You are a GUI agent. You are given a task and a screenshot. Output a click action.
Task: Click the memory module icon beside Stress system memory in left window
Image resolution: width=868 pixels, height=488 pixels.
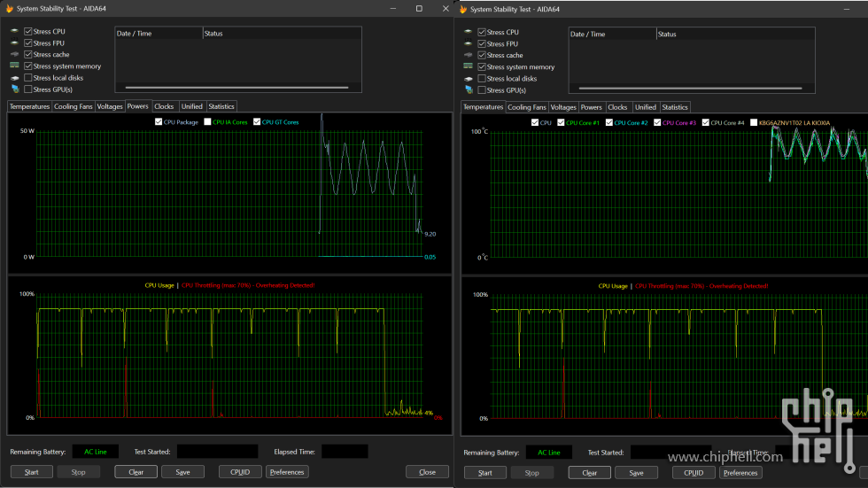tap(14, 66)
